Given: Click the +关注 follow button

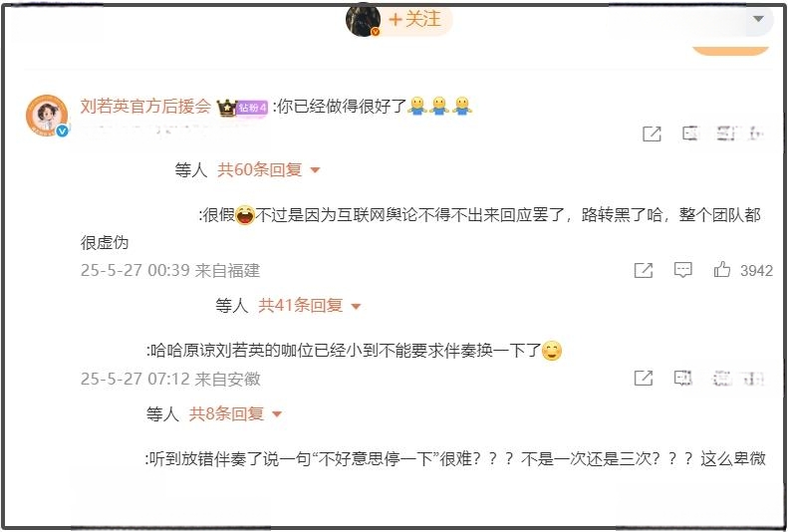Looking at the screenshot, I should point(416,20).
